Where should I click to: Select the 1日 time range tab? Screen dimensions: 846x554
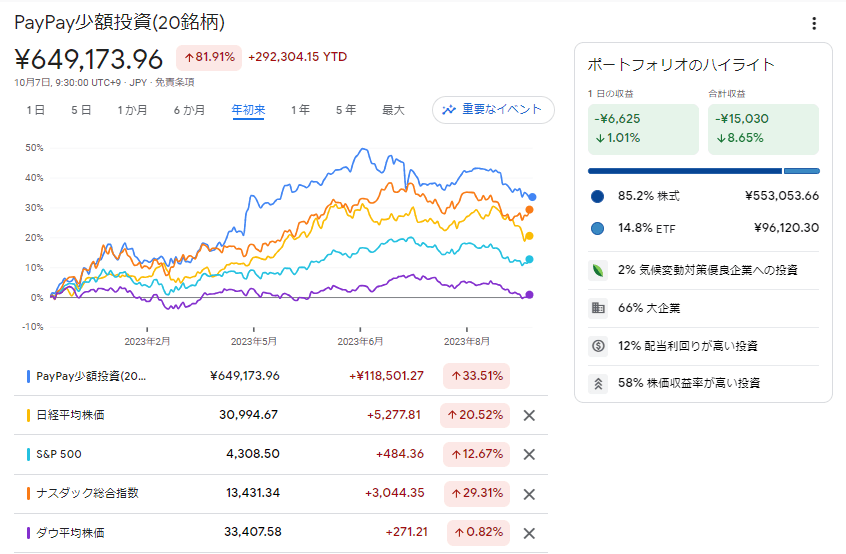[35, 110]
